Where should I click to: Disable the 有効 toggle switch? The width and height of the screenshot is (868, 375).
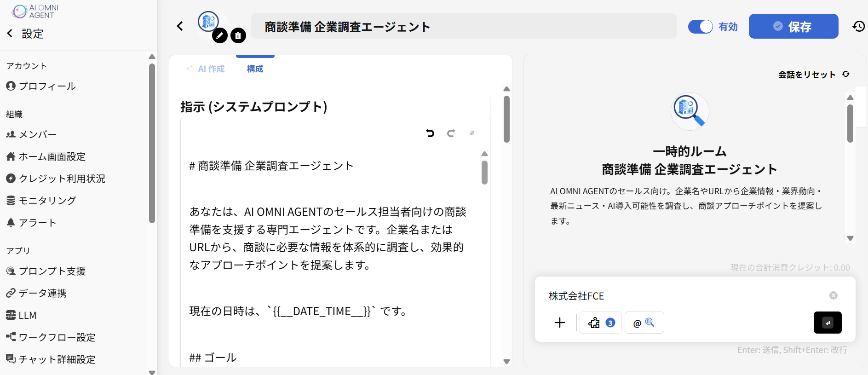point(700,27)
